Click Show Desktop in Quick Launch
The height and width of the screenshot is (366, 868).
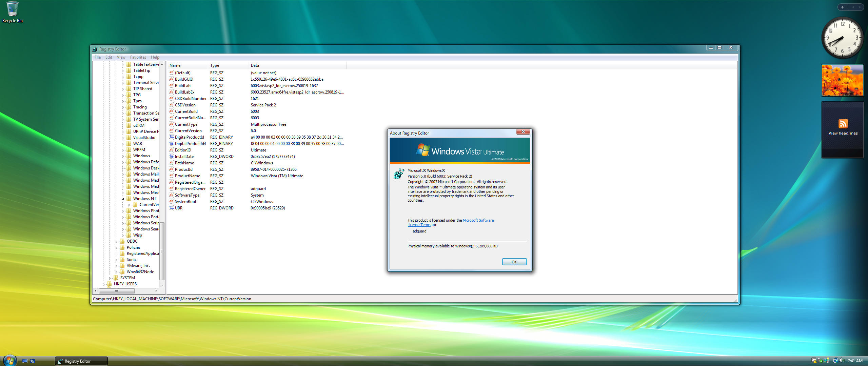tap(25, 361)
